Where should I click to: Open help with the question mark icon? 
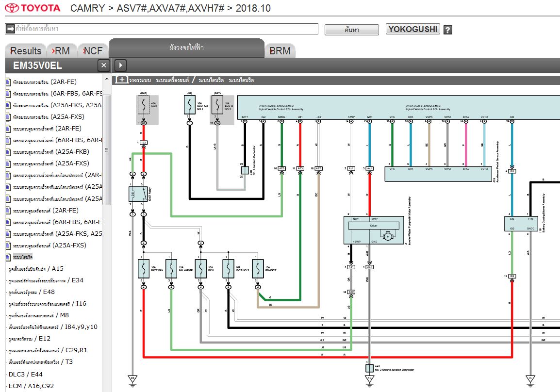coord(447,30)
